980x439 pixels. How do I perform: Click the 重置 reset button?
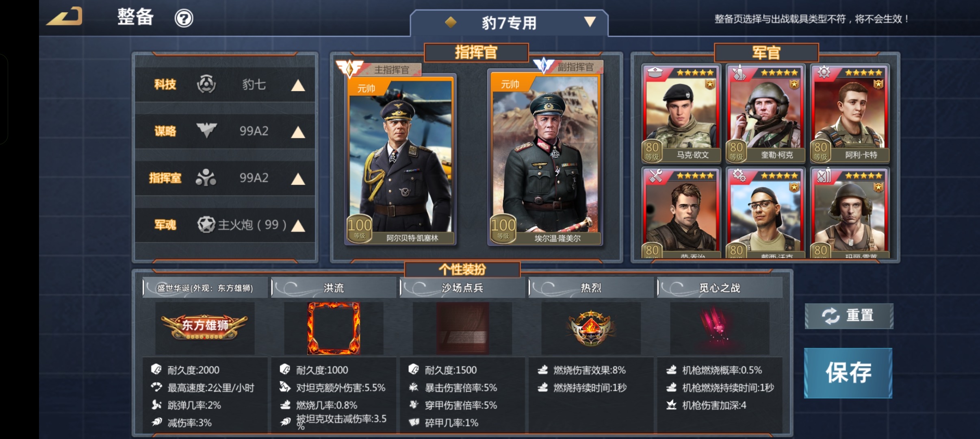coord(849,316)
